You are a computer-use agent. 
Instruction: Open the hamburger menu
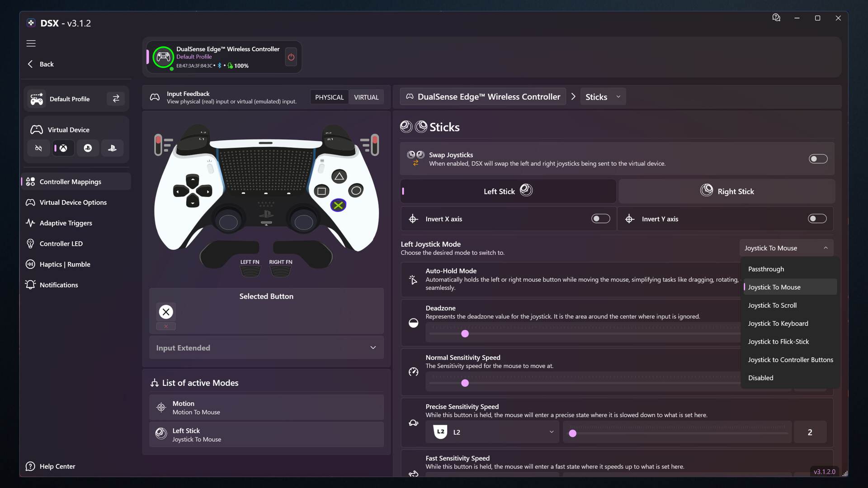coord(31,43)
